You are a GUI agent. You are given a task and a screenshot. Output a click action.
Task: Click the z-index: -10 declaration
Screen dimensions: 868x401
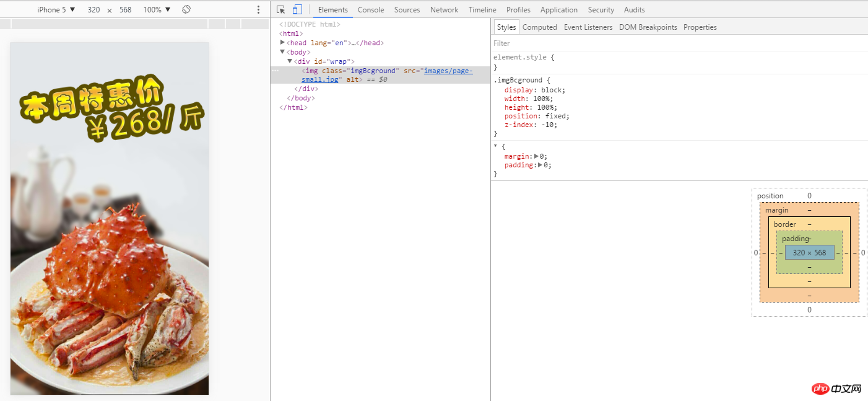pos(531,125)
